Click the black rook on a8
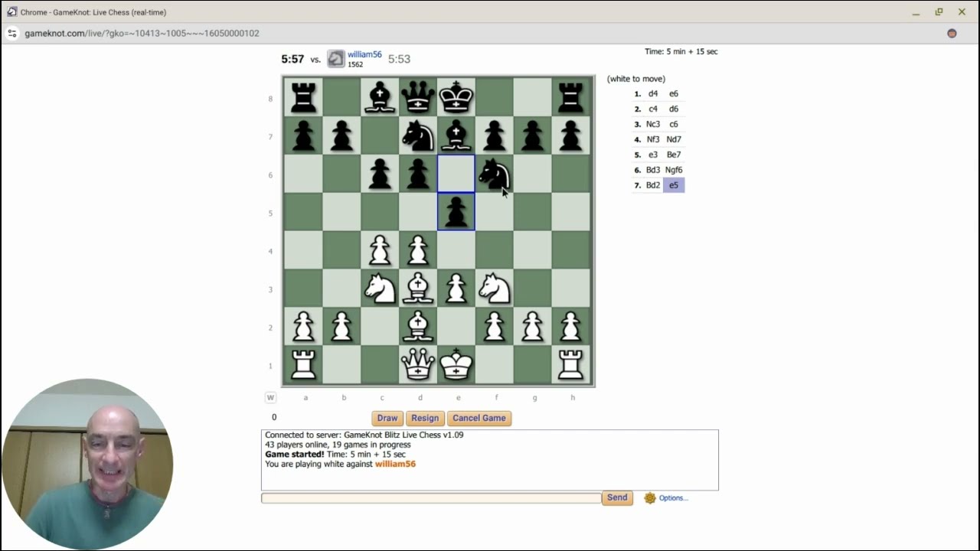 pyautogui.click(x=303, y=97)
